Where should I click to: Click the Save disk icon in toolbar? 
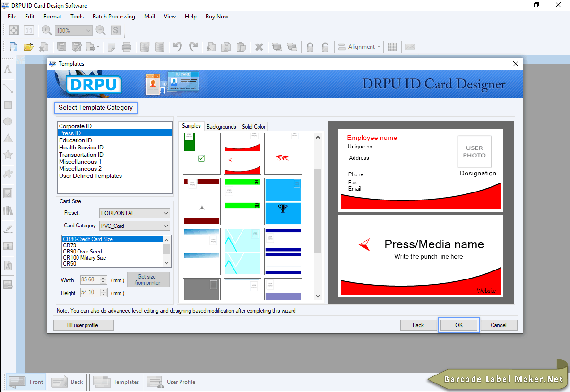61,47
